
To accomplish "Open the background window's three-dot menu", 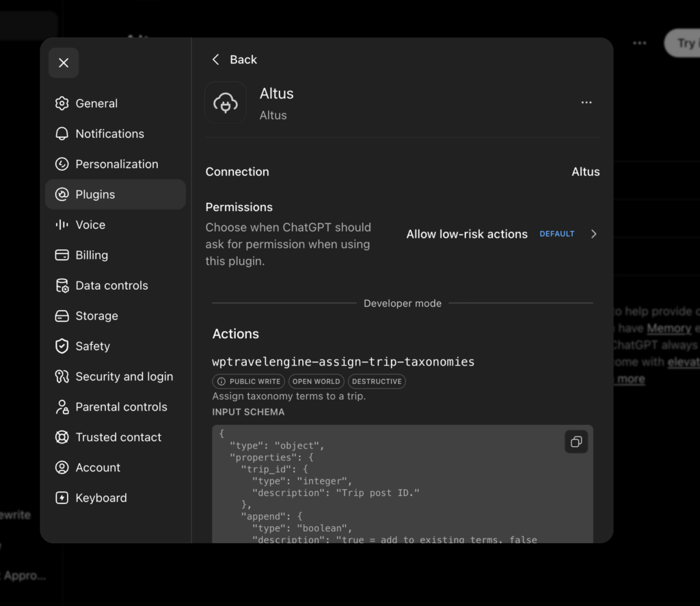I will coord(639,43).
